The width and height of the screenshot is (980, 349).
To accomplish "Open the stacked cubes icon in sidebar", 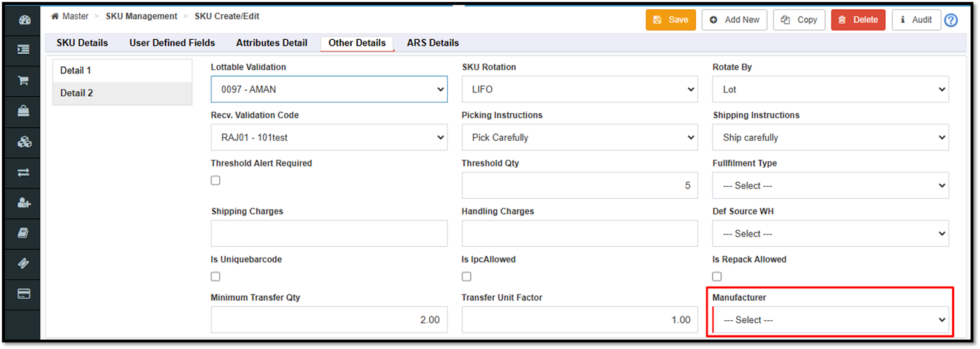I will 24,141.
